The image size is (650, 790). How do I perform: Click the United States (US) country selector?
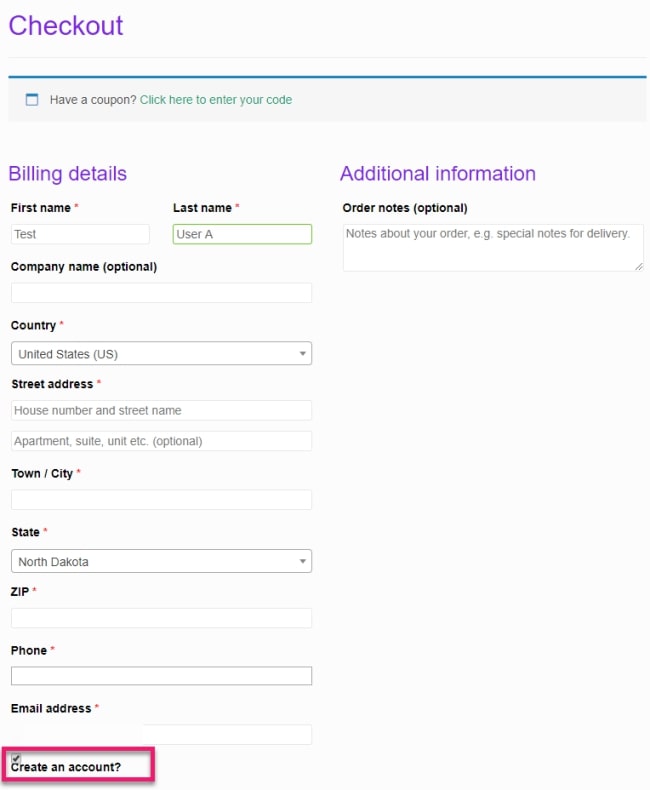(x=161, y=354)
